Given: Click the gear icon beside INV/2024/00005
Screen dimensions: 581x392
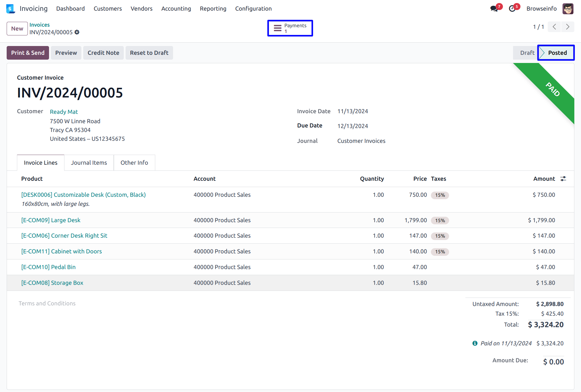Looking at the screenshot, I should coord(77,32).
